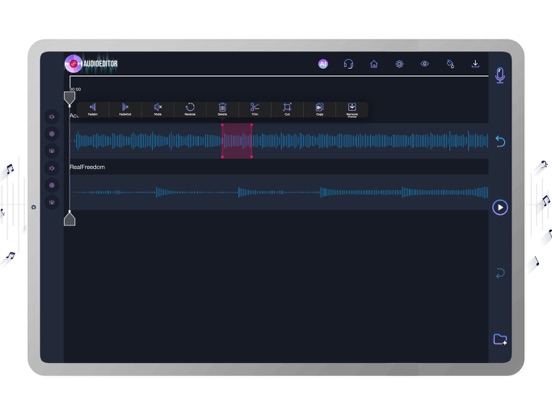
Task: Click the AudioEditor logo
Action: 92,64
